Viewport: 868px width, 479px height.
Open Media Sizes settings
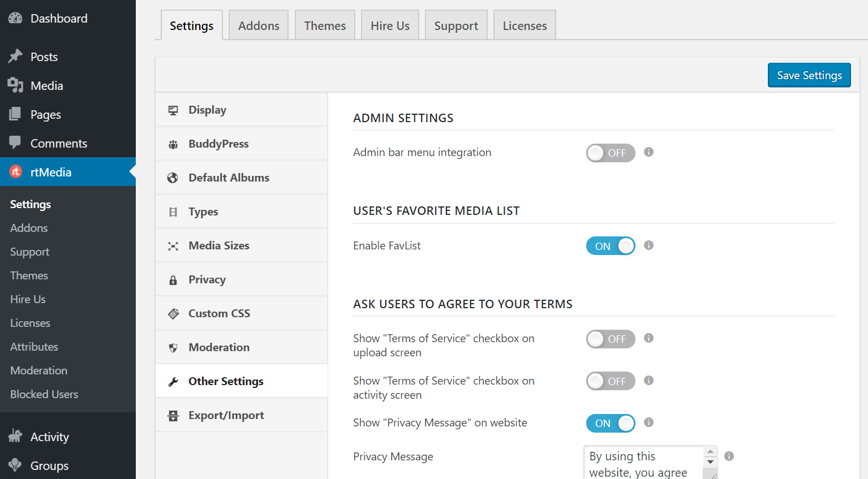(219, 245)
